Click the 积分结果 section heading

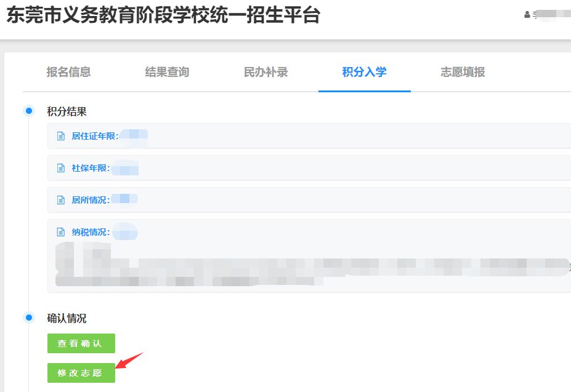67,111
